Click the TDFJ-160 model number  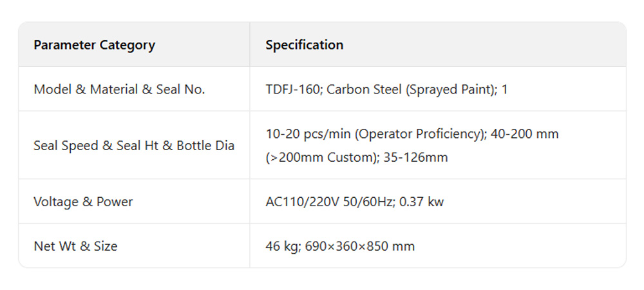pos(293,90)
